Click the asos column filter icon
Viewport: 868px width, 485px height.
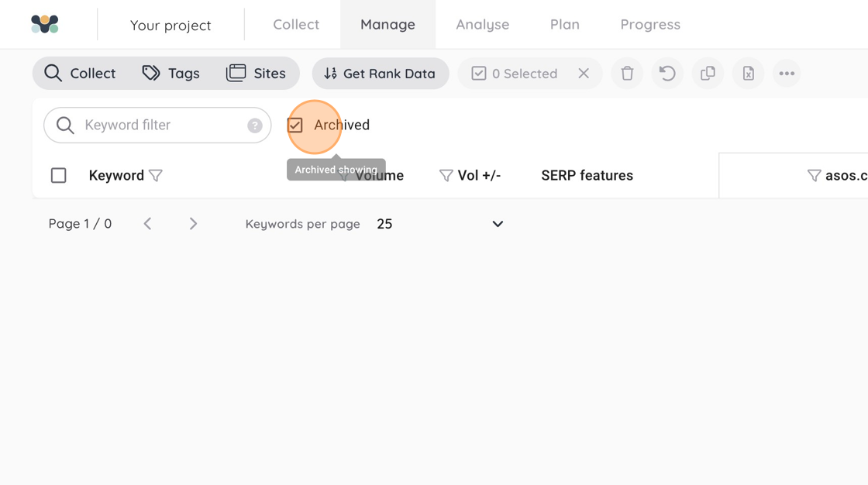pyautogui.click(x=814, y=176)
